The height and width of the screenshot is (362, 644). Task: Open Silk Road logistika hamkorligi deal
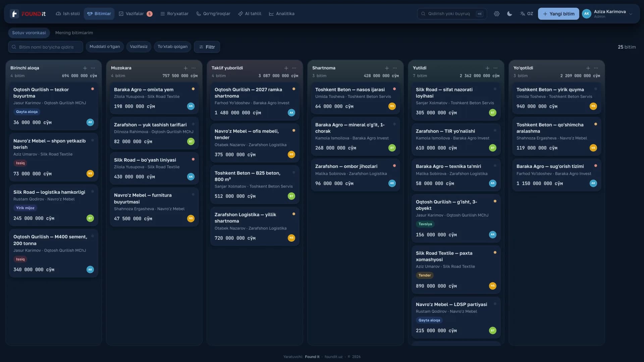click(54, 205)
